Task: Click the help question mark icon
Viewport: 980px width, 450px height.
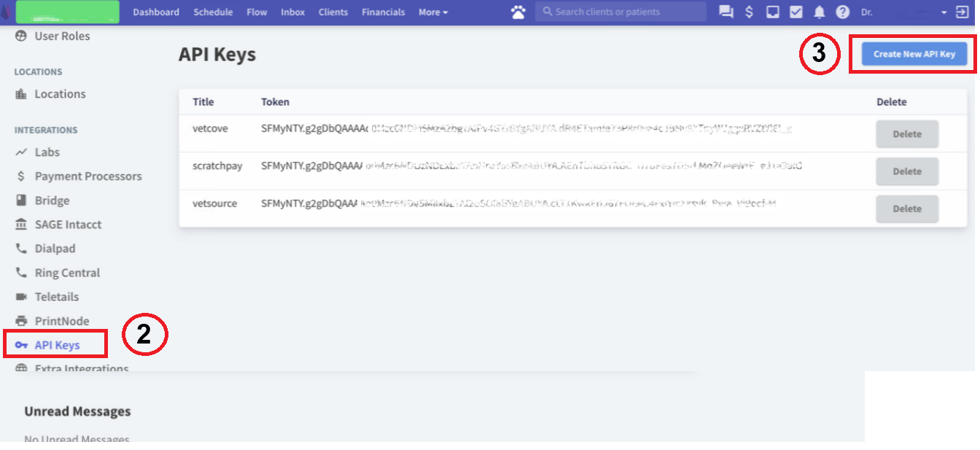Action: [x=843, y=12]
